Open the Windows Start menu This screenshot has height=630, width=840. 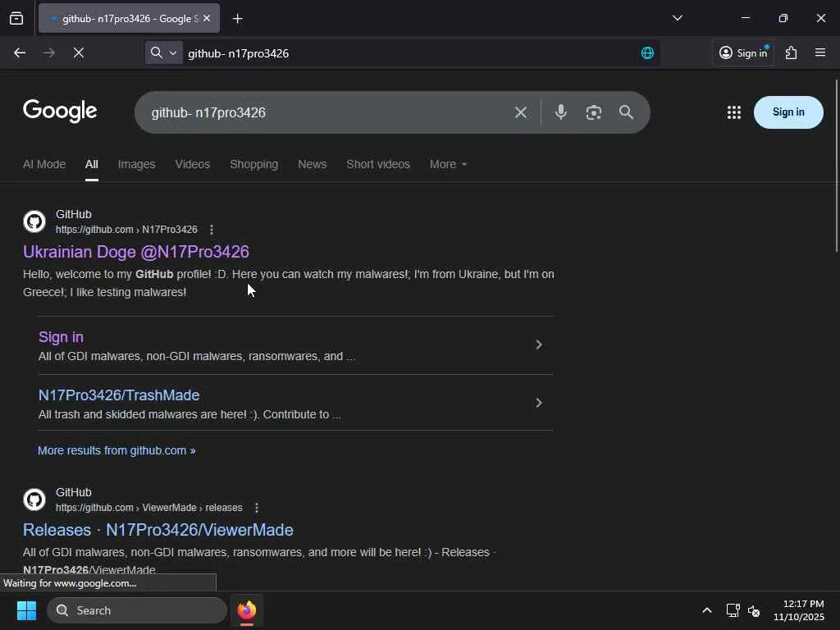point(26,610)
